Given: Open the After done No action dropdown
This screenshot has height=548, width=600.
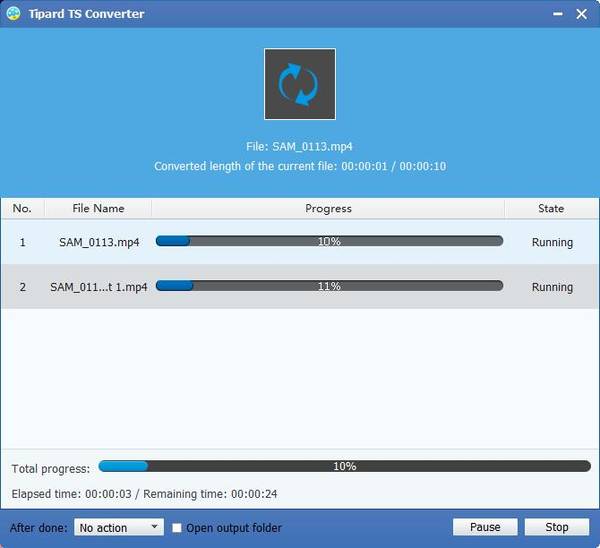Looking at the screenshot, I should pos(119,527).
